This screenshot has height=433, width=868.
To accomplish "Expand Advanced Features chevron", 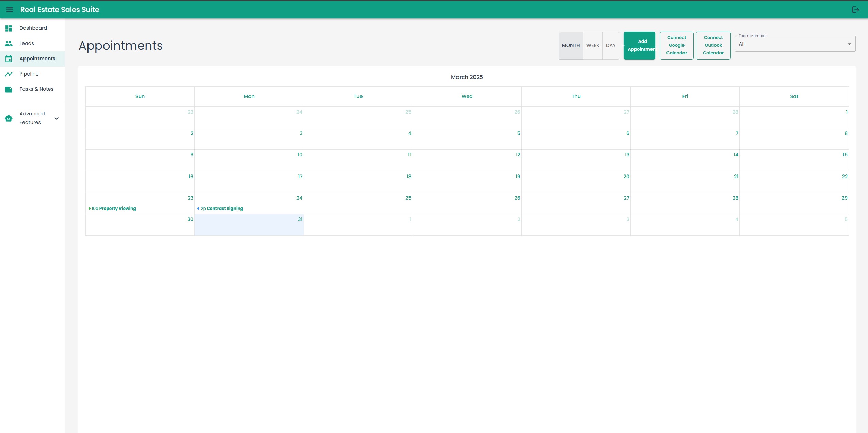I will click(x=57, y=118).
